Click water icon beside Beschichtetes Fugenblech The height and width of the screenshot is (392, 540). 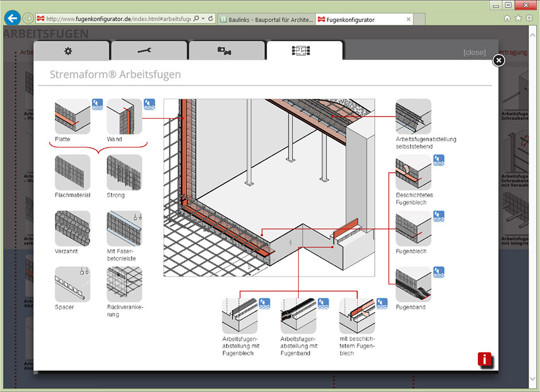(x=438, y=160)
